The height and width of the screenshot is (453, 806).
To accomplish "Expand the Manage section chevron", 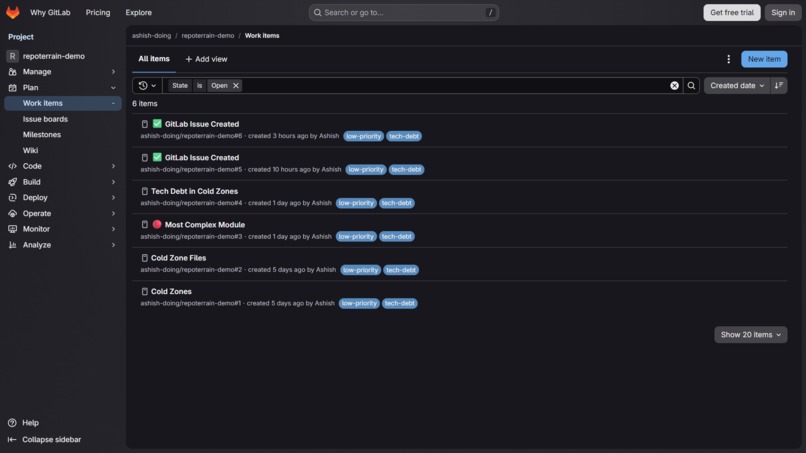I will coord(114,72).
